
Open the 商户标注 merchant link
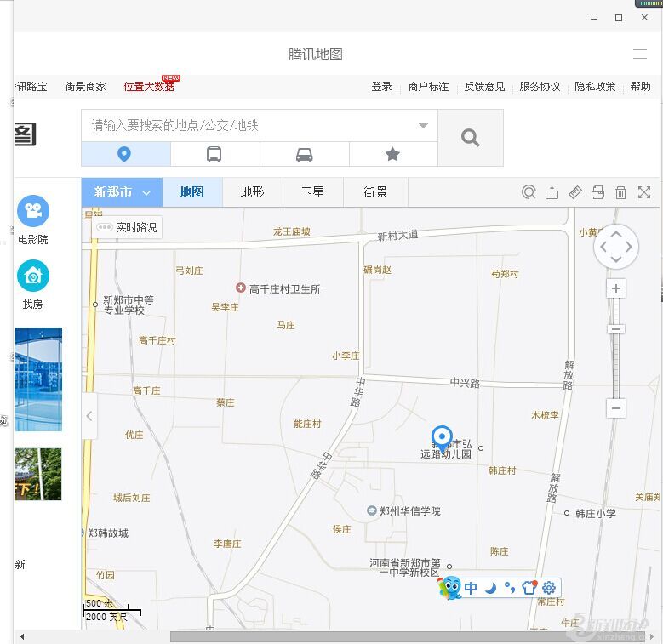point(428,87)
